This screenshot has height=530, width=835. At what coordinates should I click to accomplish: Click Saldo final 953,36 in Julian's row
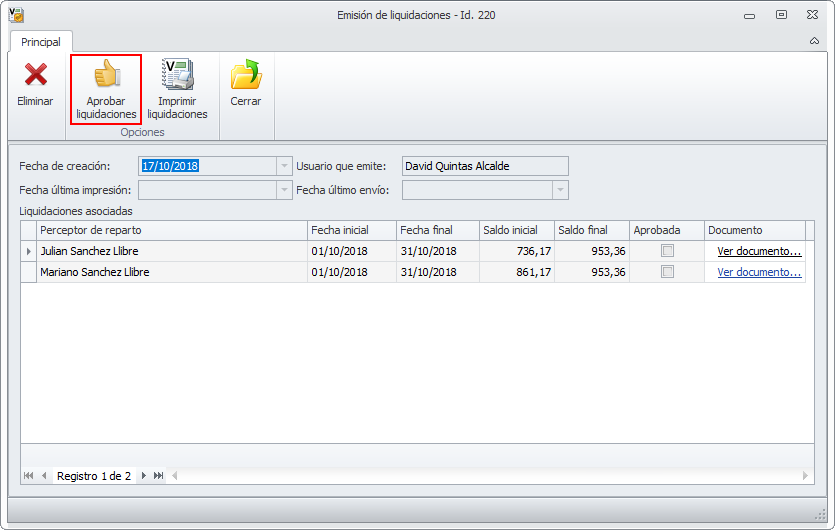pyautogui.click(x=592, y=251)
